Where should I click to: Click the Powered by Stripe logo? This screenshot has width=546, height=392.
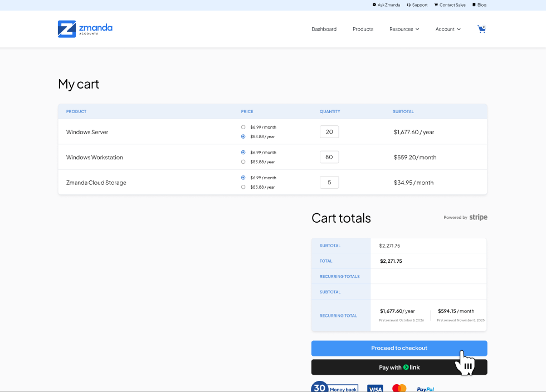click(x=465, y=217)
